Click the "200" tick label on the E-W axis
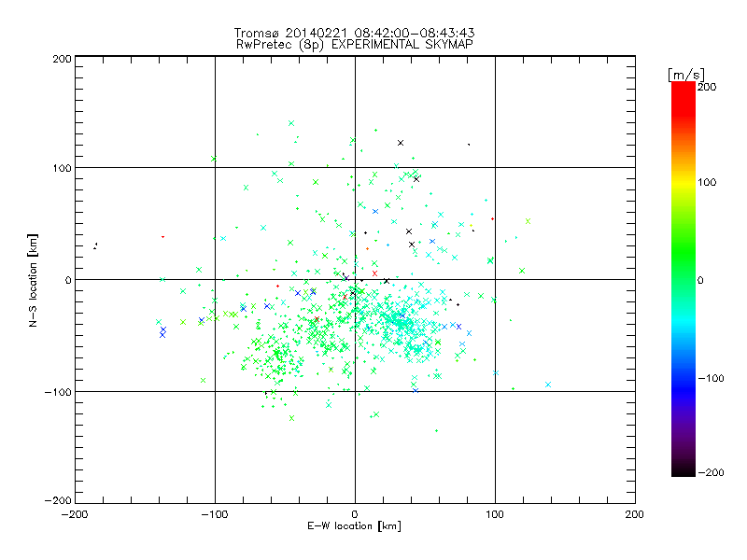The height and width of the screenshot is (560, 747). [x=635, y=514]
